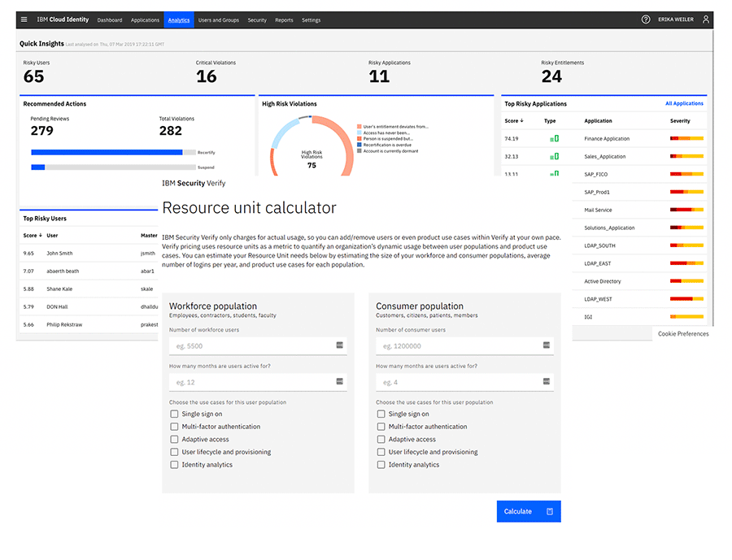This screenshot has height=560, width=732.
Task: Click severity bar for LDAP_WEST
Action: point(686,299)
